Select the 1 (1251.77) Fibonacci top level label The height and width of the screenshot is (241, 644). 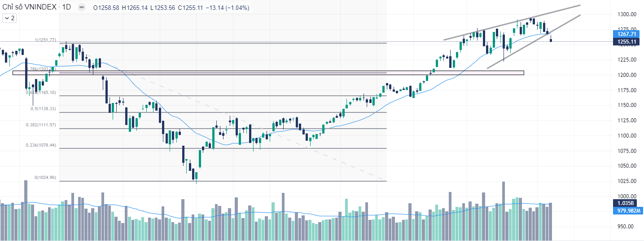coord(45,40)
